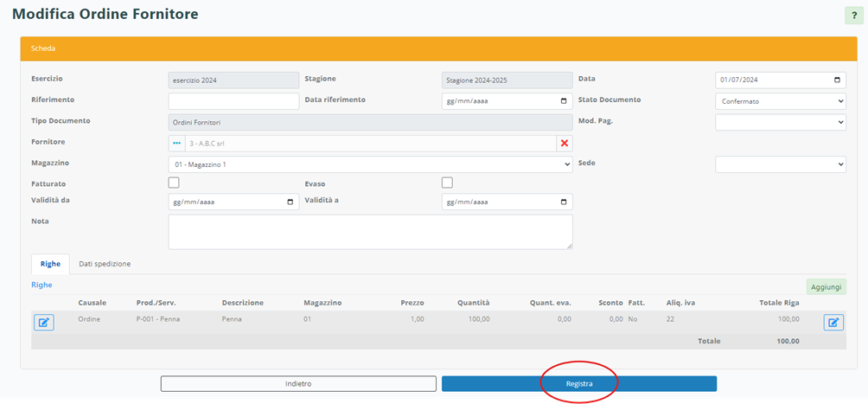Open the Mod. Pag. dropdown
Screen dimensions: 868x404
pos(781,123)
